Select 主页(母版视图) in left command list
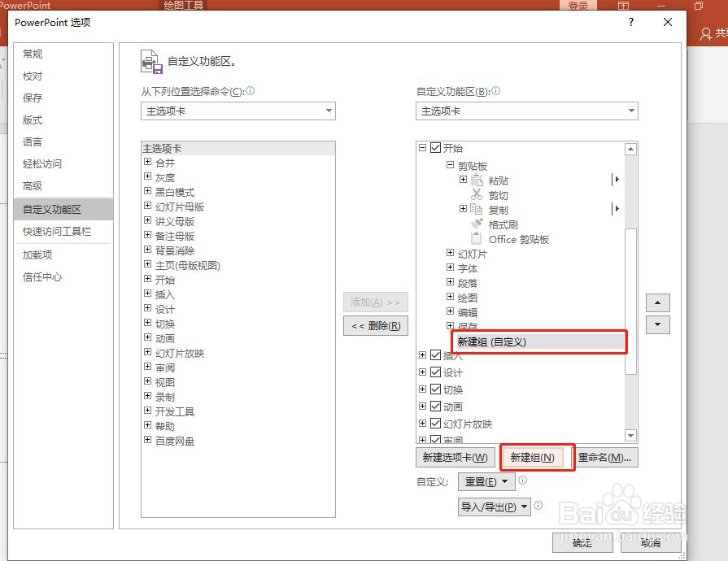Image resolution: width=728 pixels, height=561 pixels. [188, 265]
